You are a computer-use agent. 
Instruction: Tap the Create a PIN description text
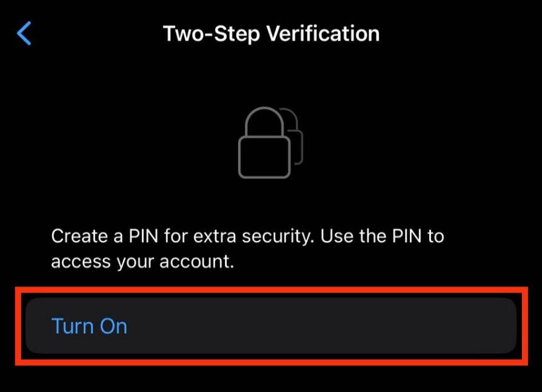coord(247,248)
